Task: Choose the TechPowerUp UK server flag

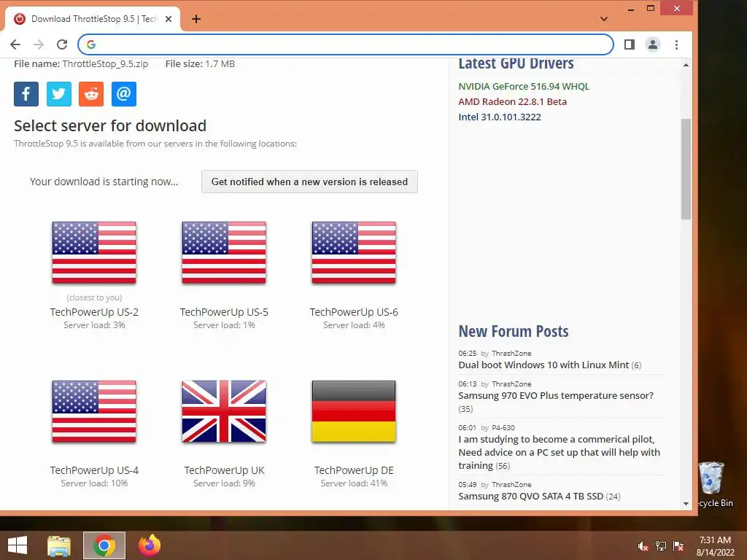Action: 224,411
